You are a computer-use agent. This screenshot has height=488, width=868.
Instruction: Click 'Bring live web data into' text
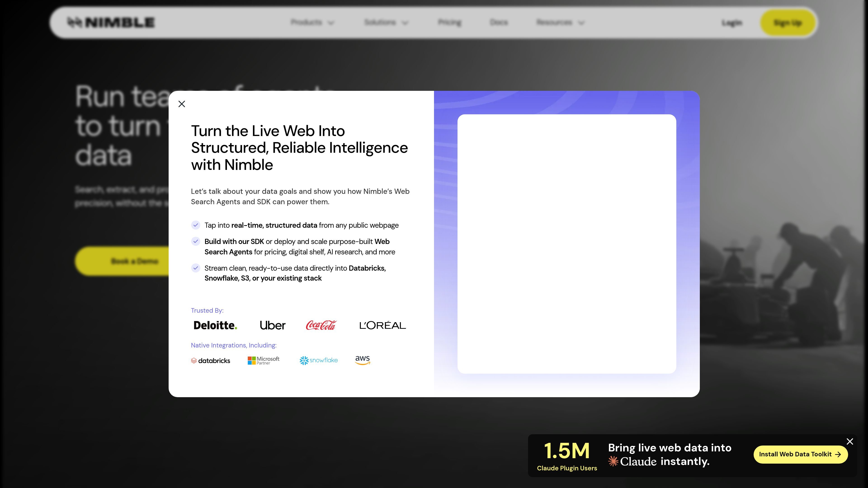click(x=670, y=448)
